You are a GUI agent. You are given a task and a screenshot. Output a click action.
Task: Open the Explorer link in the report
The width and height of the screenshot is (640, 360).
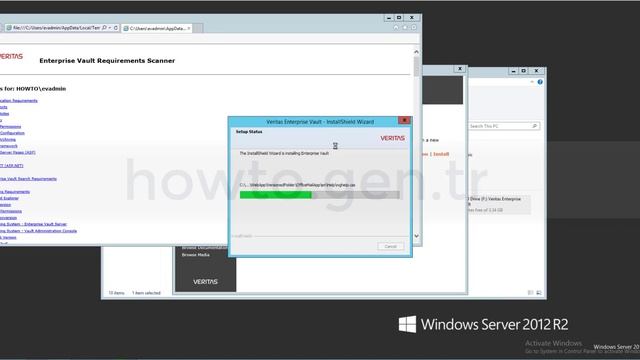coord(9,198)
